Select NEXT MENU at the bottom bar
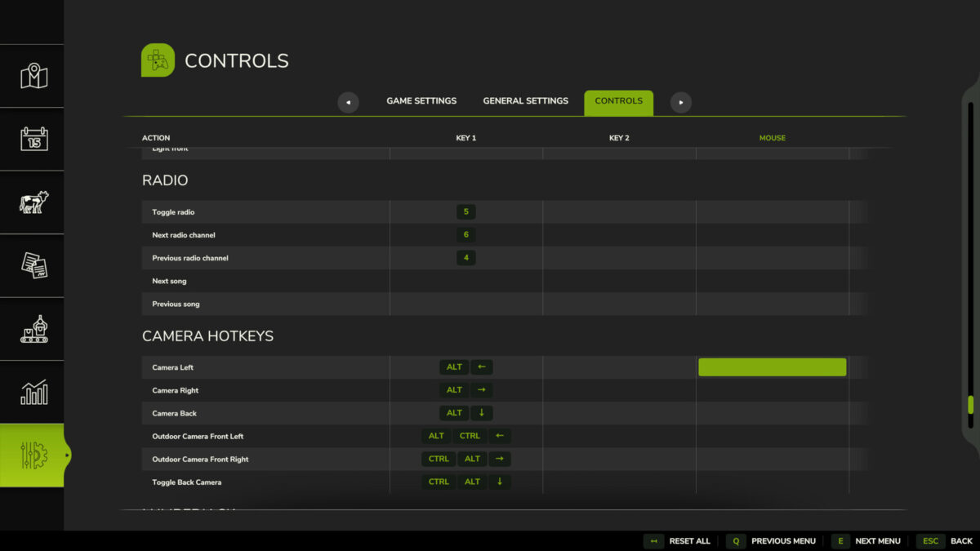The image size is (980, 551). [878, 540]
